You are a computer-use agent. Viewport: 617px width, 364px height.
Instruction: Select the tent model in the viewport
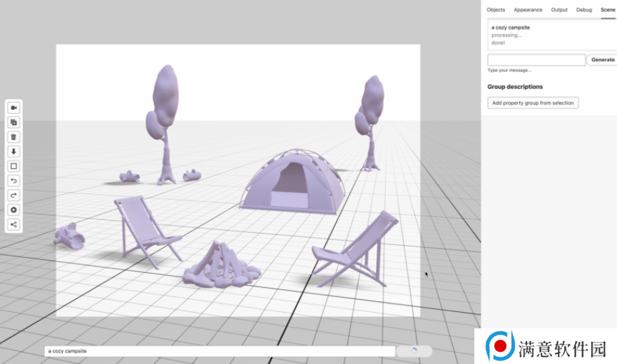pos(292,184)
